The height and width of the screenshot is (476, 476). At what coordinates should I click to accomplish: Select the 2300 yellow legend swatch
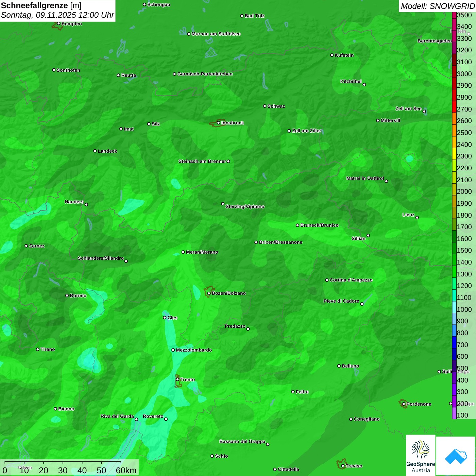454,154
